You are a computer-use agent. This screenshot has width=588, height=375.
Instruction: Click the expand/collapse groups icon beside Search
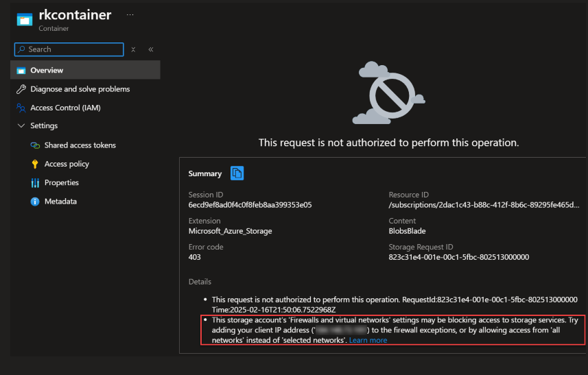pos(133,49)
